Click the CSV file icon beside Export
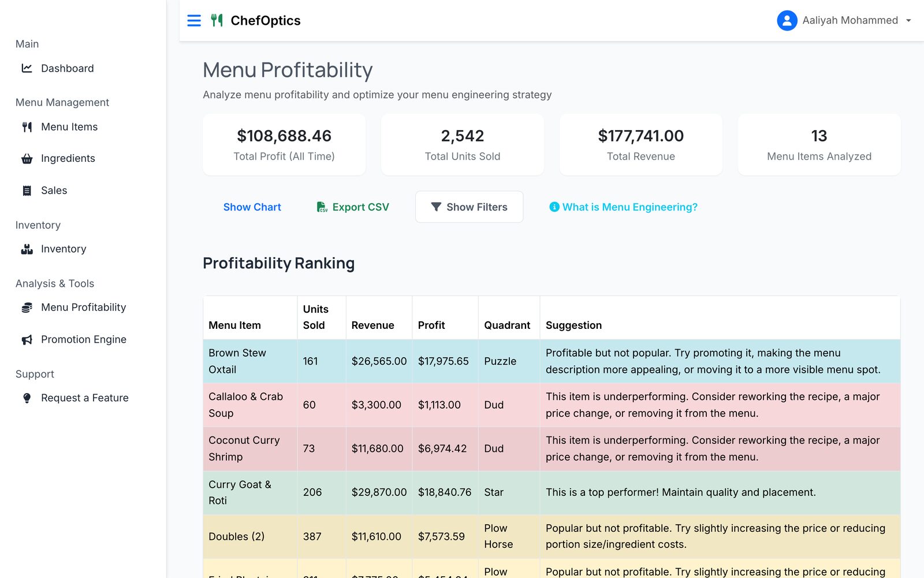 pos(322,207)
